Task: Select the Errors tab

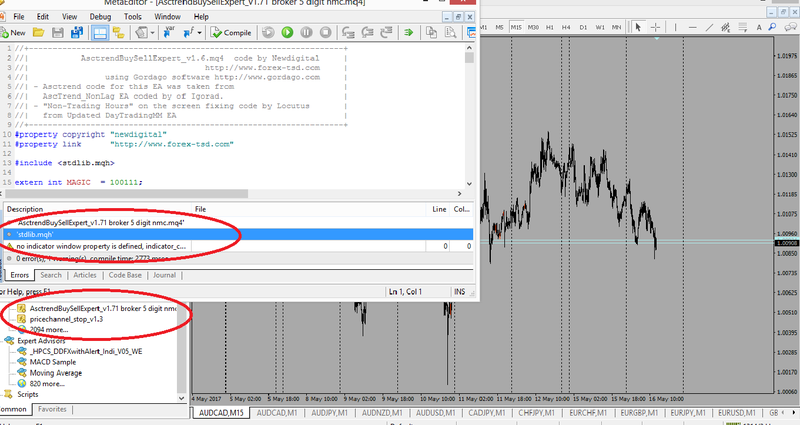Action: 20,275
